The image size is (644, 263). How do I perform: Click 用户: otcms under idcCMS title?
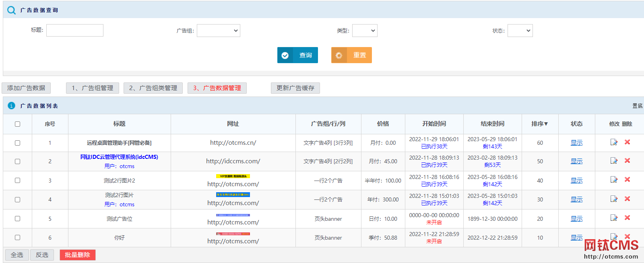pyautogui.click(x=119, y=166)
